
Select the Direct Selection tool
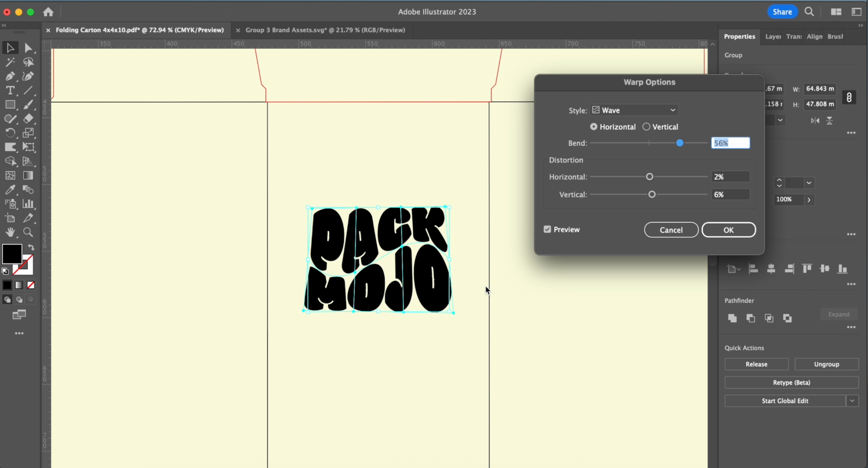point(28,48)
